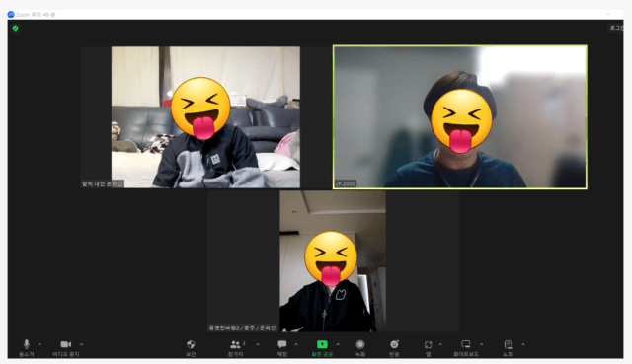Open audio options arrow beside microphone
This screenshot has width=632, height=364.
(39, 344)
